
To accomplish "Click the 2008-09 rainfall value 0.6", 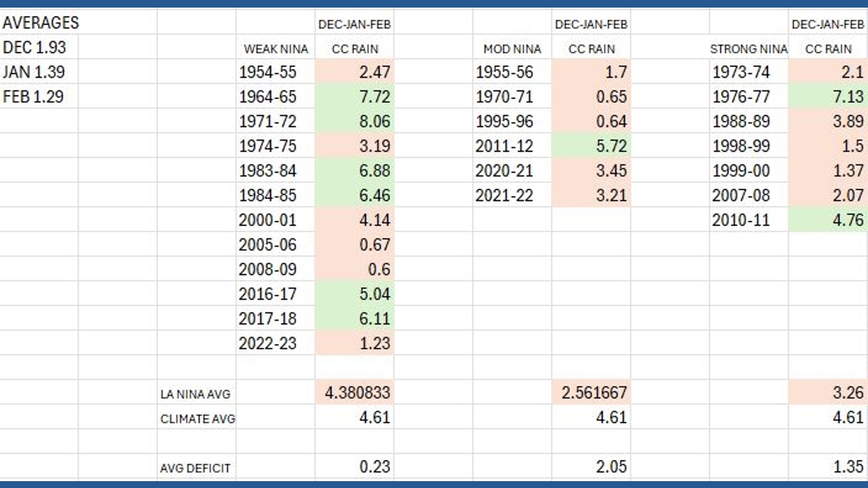I will tap(355, 270).
